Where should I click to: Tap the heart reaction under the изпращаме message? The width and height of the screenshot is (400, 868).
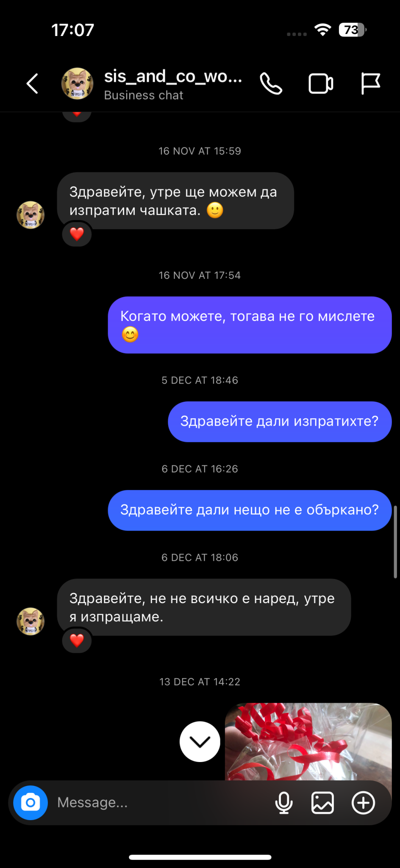(x=77, y=640)
